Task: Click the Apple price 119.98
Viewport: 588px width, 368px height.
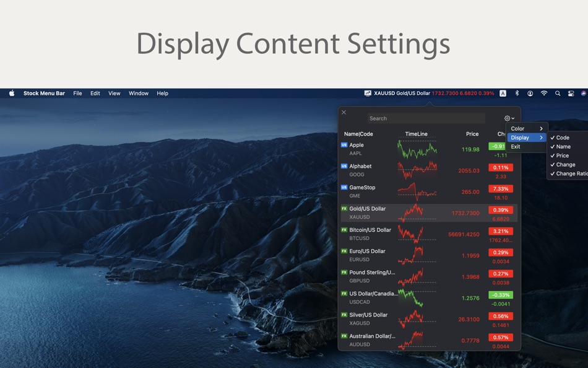Action: click(470, 149)
